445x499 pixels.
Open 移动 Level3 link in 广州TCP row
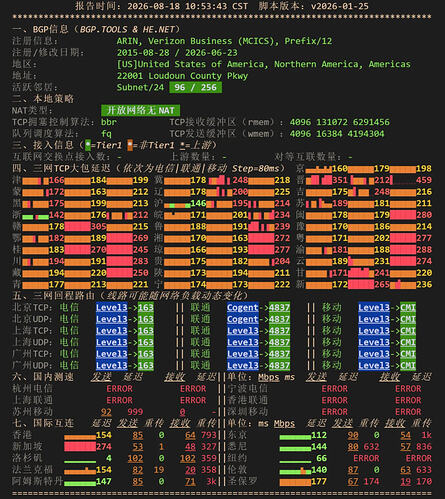click(x=374, y=354)
